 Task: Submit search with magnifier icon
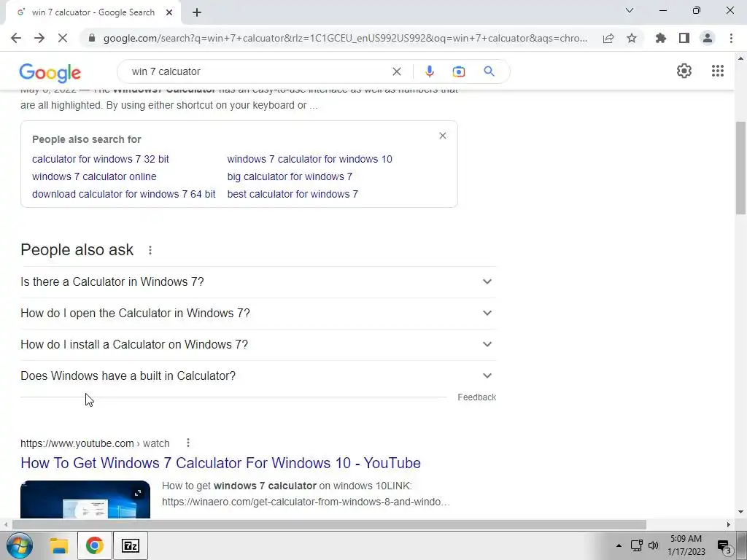tap(489, 71)
